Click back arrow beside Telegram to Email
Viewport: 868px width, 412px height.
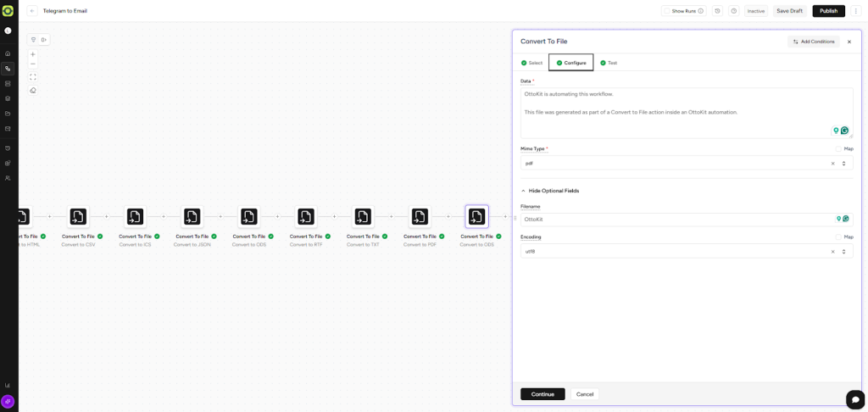(x=32, y=11)
